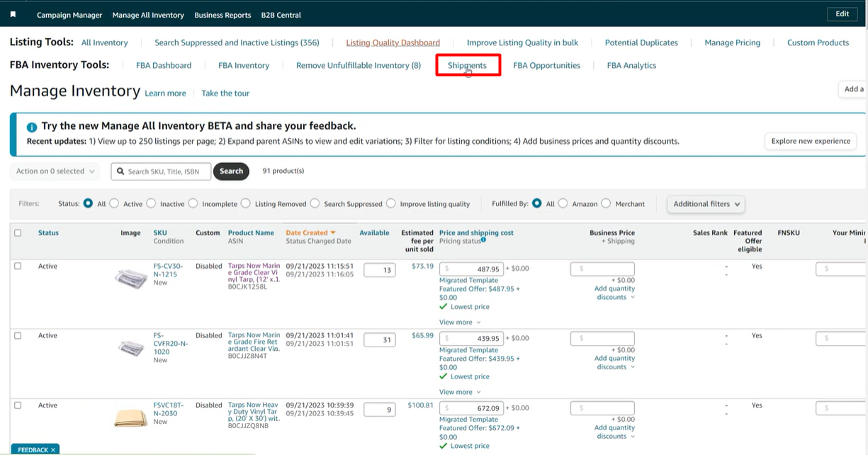Open Business Reports in top menu
This screenshot has height=455, width=868.
[x=222, y=15]
